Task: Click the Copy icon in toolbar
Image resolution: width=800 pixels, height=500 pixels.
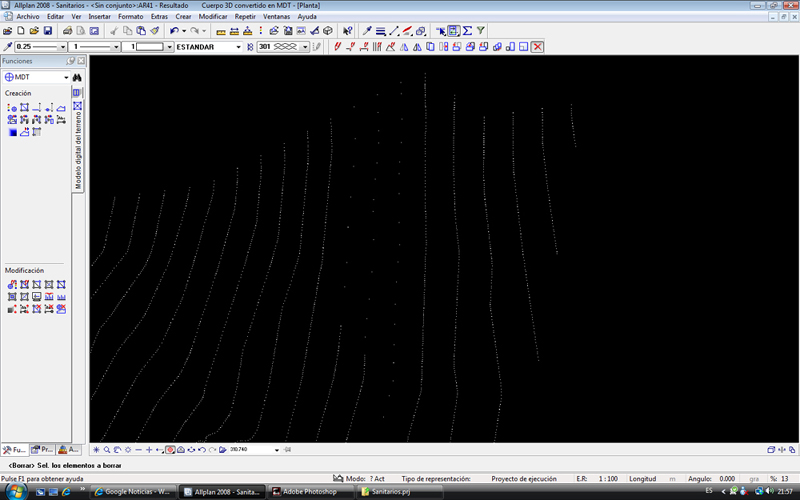Action: [128, 31]
